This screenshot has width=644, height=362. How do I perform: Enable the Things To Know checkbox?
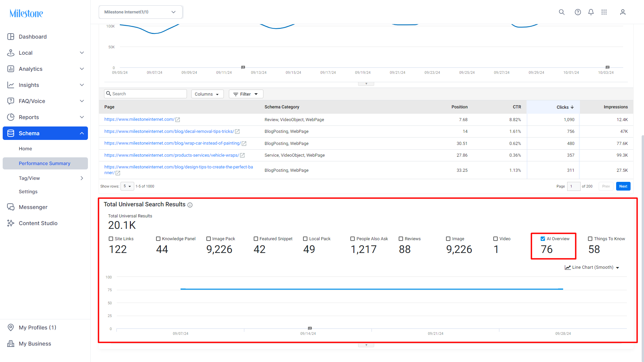[590, 239]
